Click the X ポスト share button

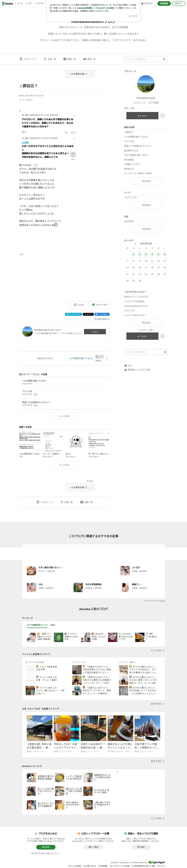click(88, 314)
